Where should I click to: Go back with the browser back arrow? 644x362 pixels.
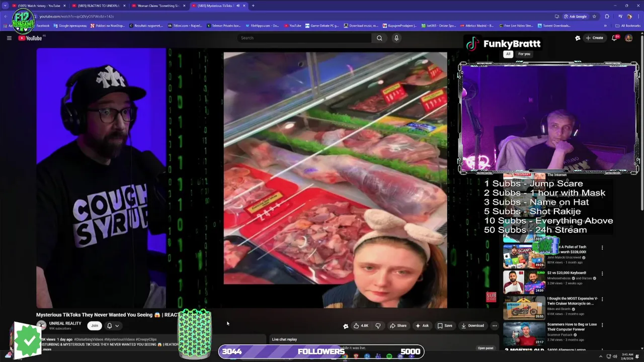[6, 16]
